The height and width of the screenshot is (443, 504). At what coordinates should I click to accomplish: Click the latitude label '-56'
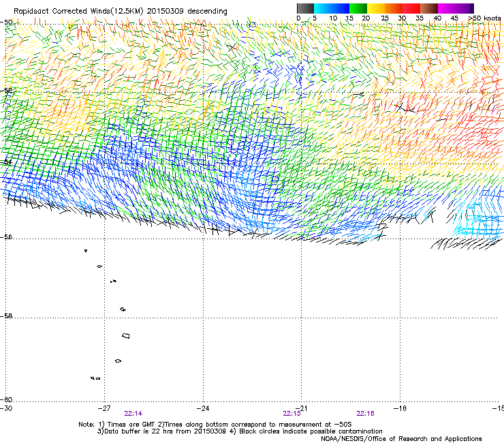(6, 237)
